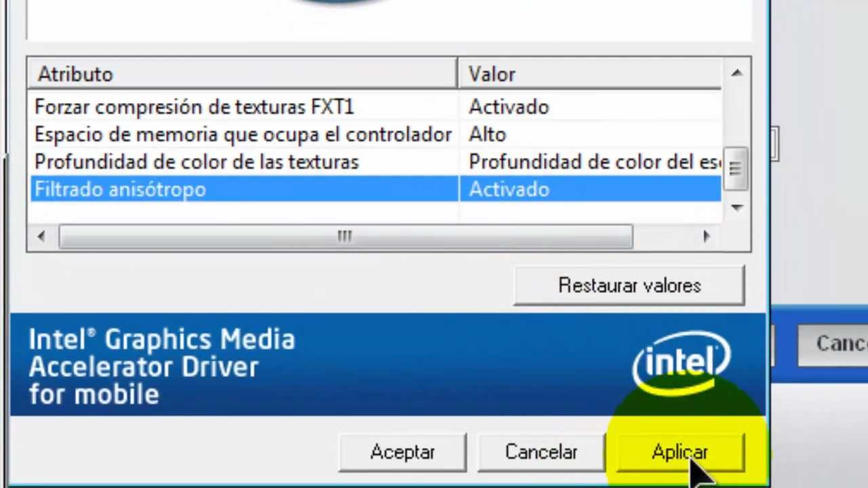The width and height of the screenshot is (868, 488).
Task: Click the Atributo column header
Action: (x=243, y=74)
